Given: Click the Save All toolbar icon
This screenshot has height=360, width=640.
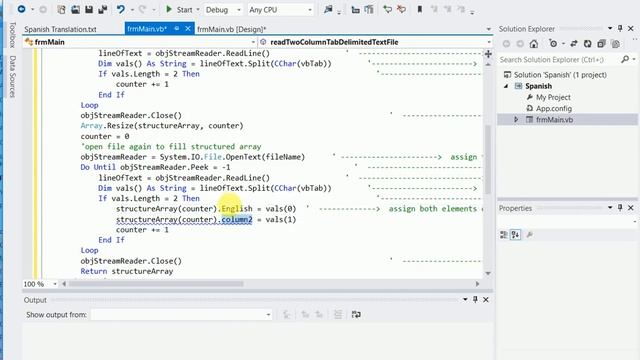Looking at the screenshot, I should (102, 9).
